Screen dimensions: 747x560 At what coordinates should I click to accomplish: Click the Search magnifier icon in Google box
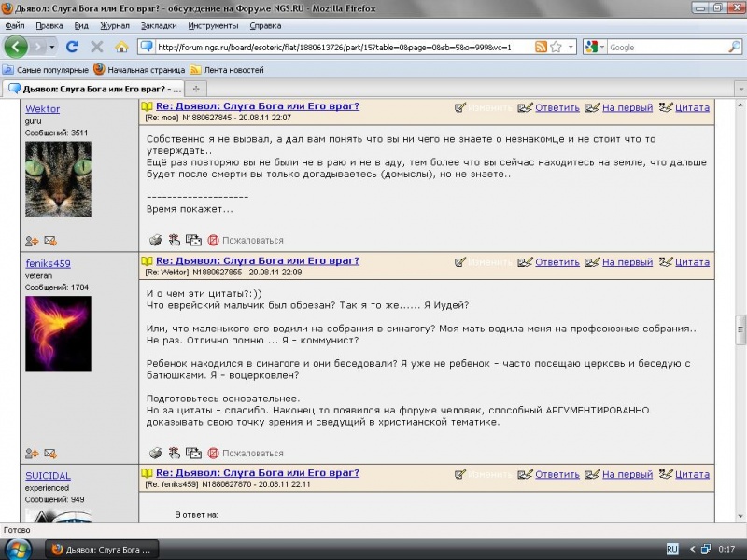734,47
